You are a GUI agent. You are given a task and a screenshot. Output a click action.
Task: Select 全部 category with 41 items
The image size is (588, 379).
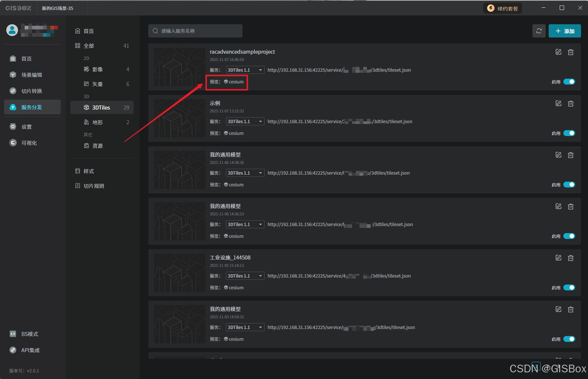(x=102, y=46)
